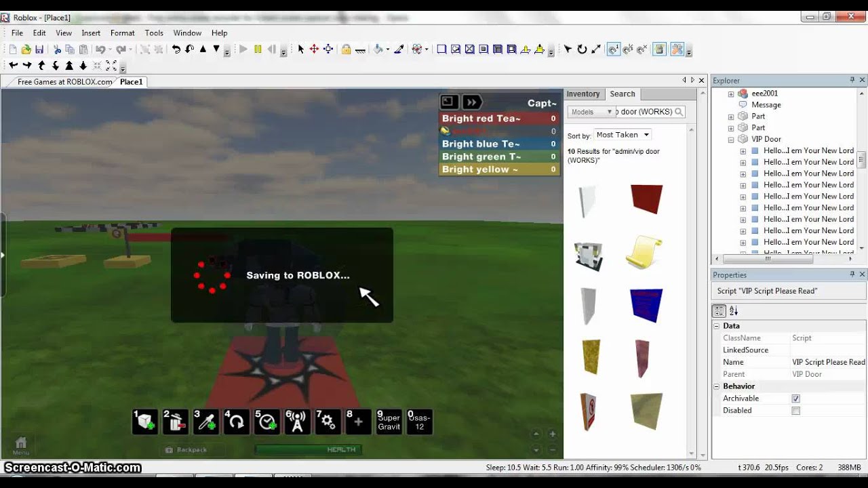Viewport: 868px width, 488px height.
Task: Click the Bright red team row
Action: (x=500, y=119)
